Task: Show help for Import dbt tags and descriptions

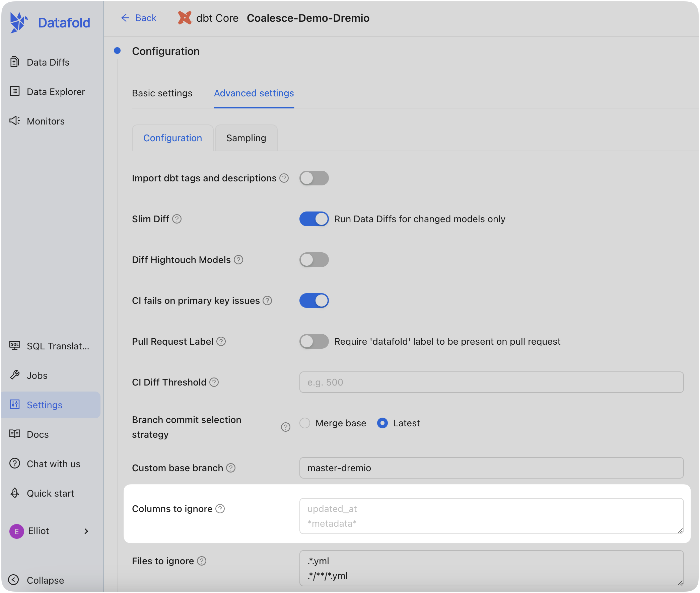Action: click(284, 178)
